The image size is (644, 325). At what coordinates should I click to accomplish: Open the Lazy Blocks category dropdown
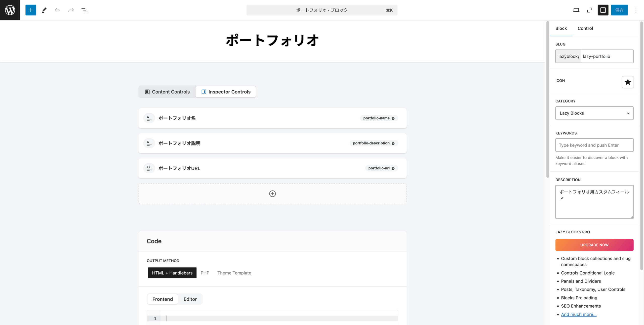[x=594, y=113]
